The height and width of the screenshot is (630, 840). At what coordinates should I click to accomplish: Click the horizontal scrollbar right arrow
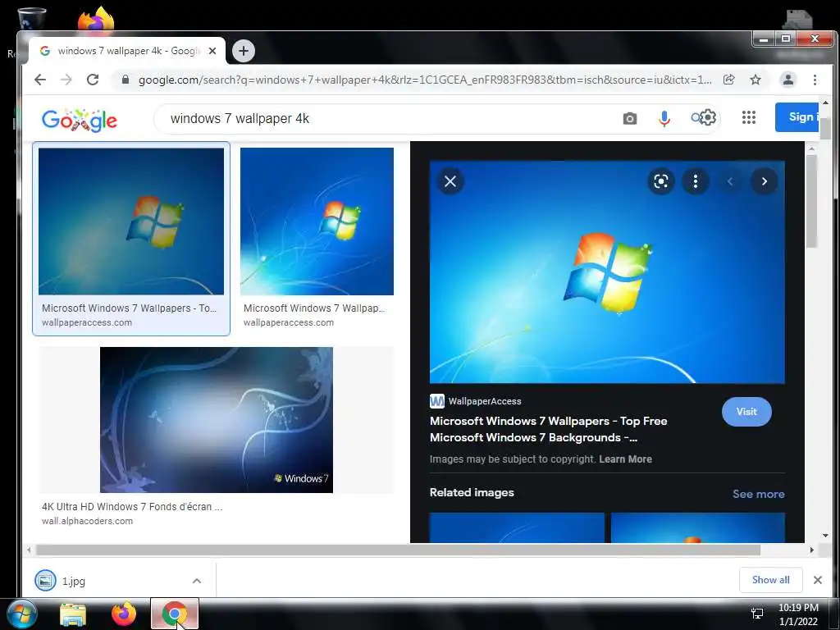click(x=811, y=550)
